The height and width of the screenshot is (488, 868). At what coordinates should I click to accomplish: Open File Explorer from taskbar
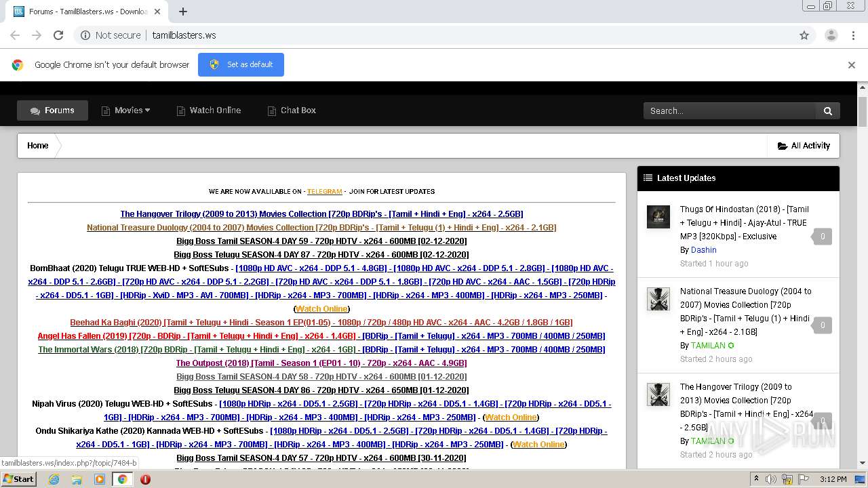[77, 479]
